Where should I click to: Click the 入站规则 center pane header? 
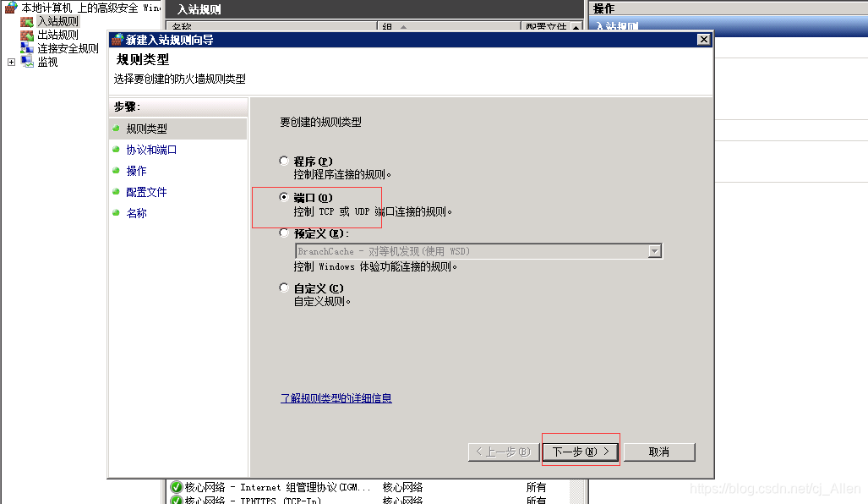(374, 8)
